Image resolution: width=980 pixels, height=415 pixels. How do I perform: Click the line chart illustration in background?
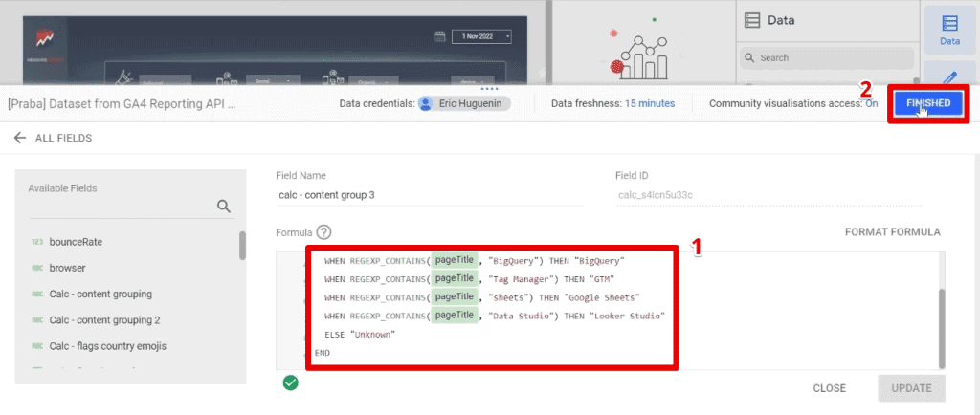point(643,56)
